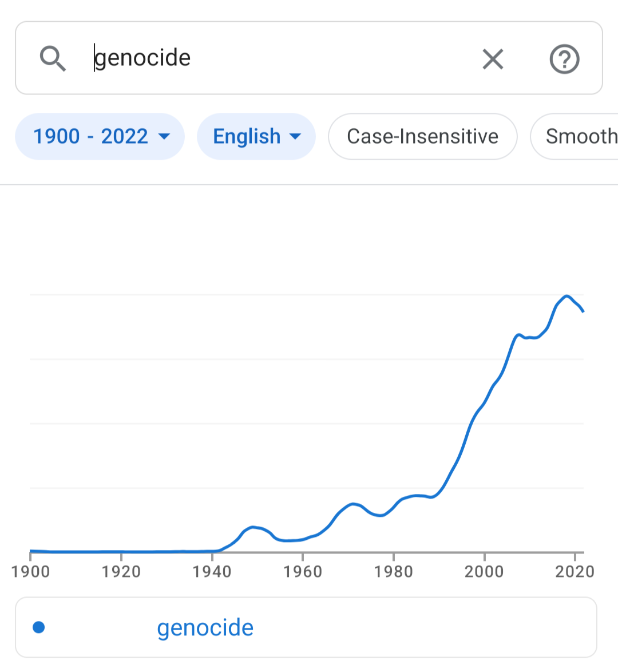This screenshot has width=618, height=672.
Task: Click the 2020 year axis label
Action: coord(575,572)
